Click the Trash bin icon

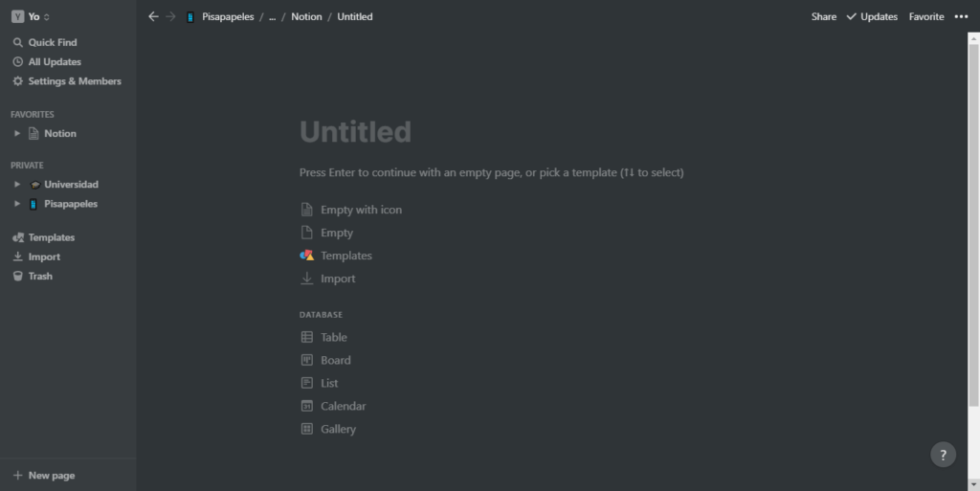click(x=17, y=276)
